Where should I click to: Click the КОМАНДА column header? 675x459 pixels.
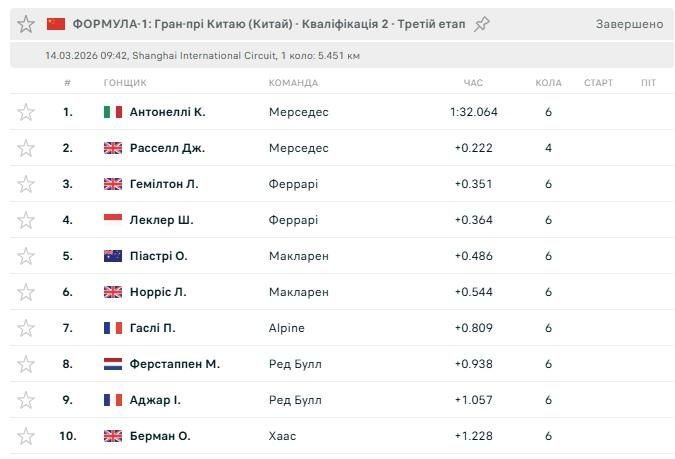293,83
